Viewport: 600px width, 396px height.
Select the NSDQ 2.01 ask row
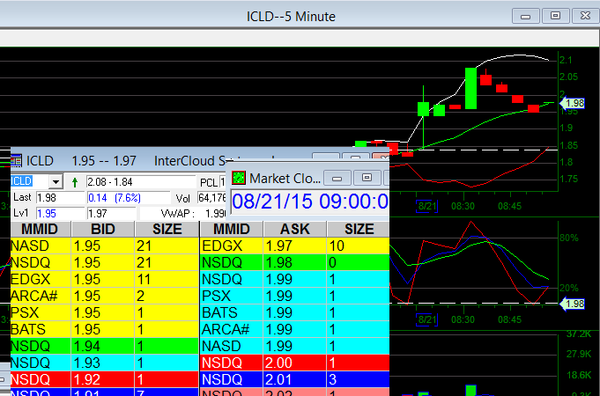(x=295, y=380)
